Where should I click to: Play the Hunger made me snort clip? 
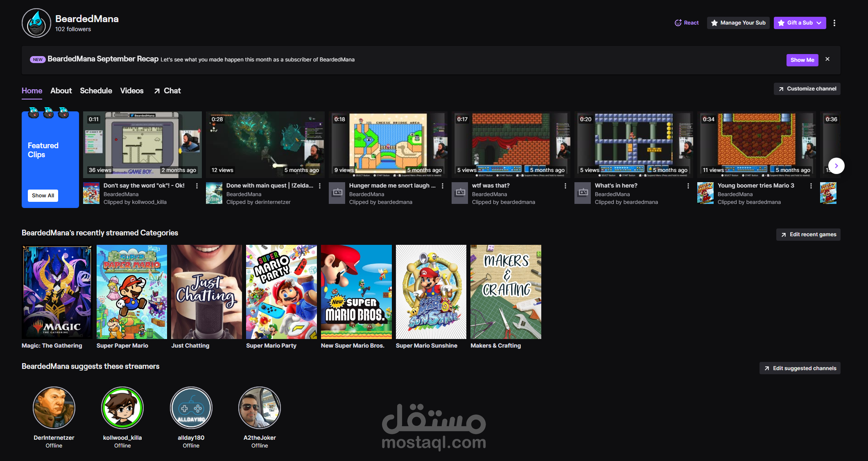click(x=388, y=145)
